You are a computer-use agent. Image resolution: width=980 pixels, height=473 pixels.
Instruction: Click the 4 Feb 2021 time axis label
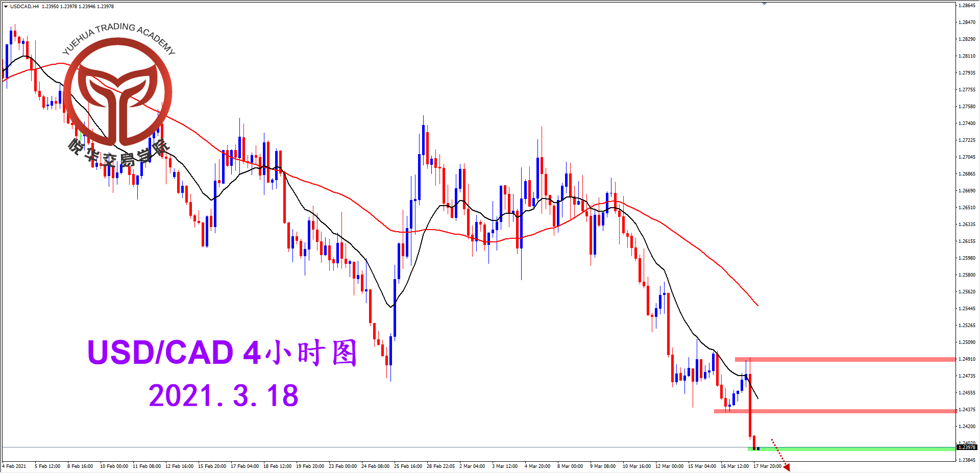click(x=14, y=466)
